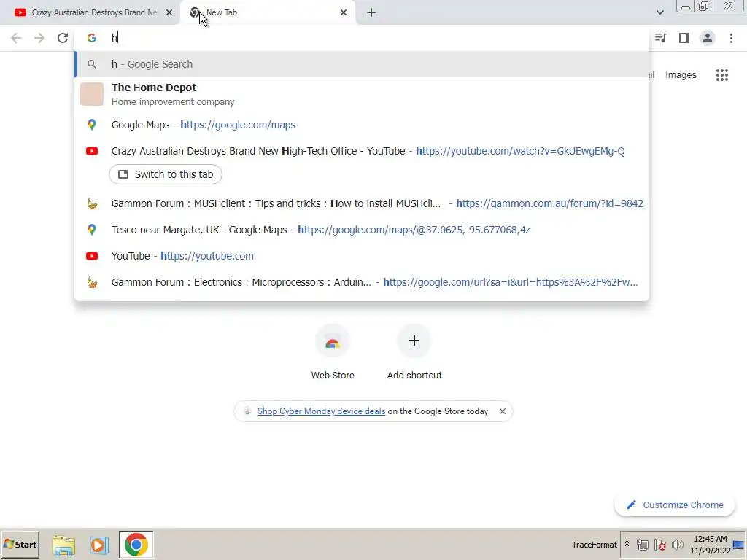The height and width of the screenshot is (560, 747).
Task: Click the Chrome taskbar icon
Action: (136, 545)
